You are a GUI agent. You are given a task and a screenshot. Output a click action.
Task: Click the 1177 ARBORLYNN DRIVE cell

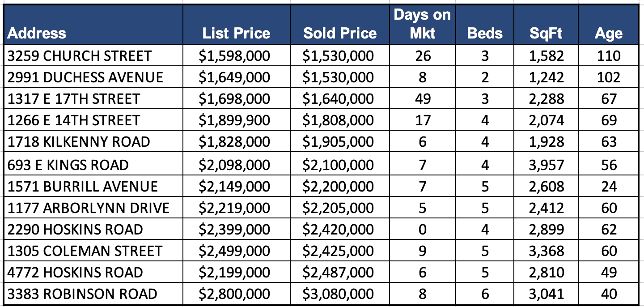pos(89,208)
